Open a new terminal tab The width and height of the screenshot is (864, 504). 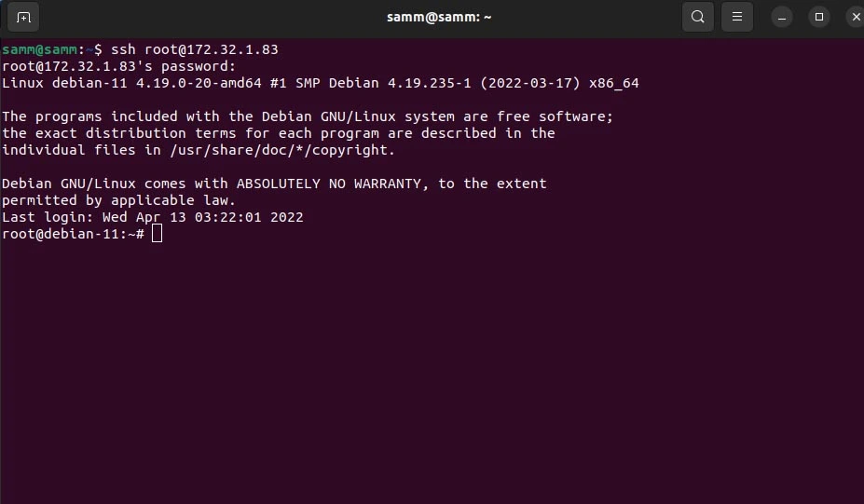[x=23, y=17]
